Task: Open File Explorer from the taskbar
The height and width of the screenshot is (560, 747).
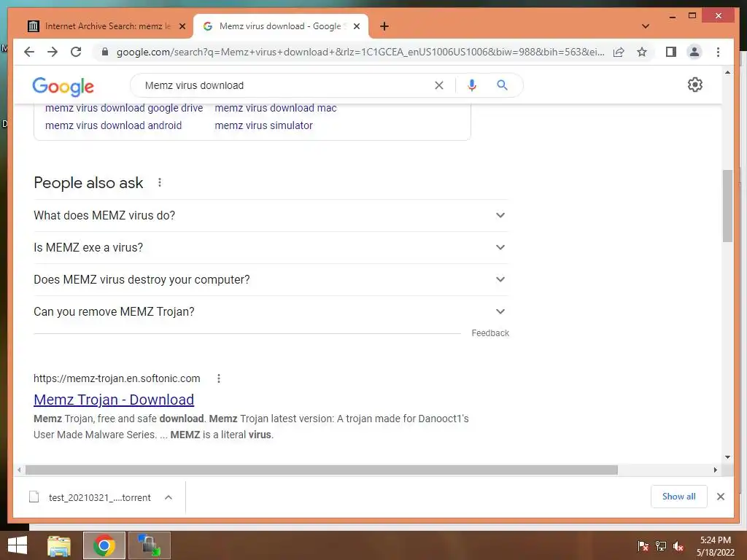Action: pos(59,545)
